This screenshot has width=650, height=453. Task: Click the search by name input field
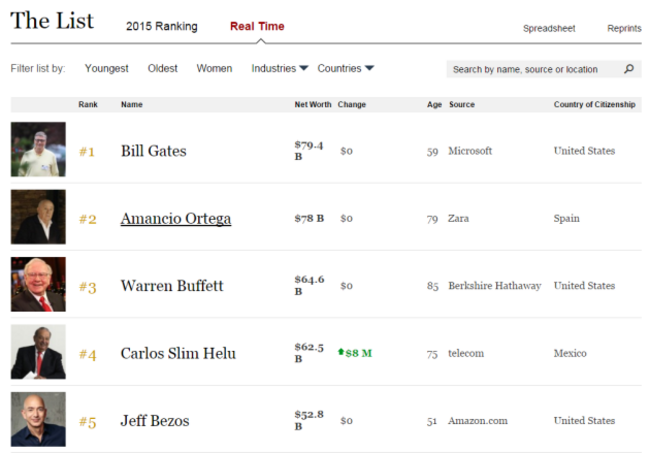point(535,69)
